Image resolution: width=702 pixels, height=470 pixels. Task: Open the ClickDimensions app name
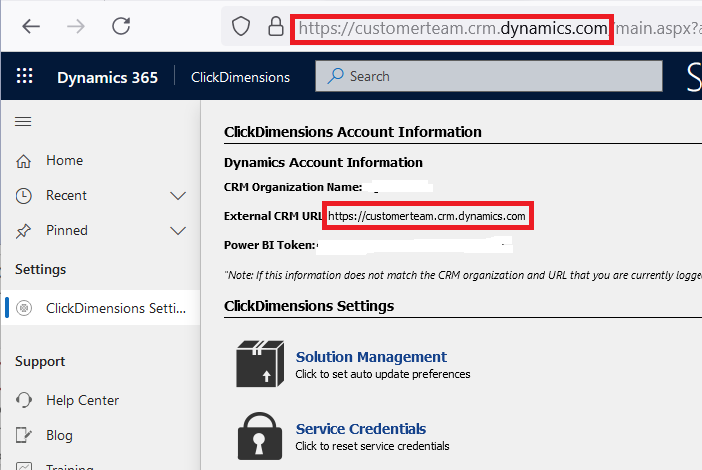pyautogui.click(x=240, y=77)
